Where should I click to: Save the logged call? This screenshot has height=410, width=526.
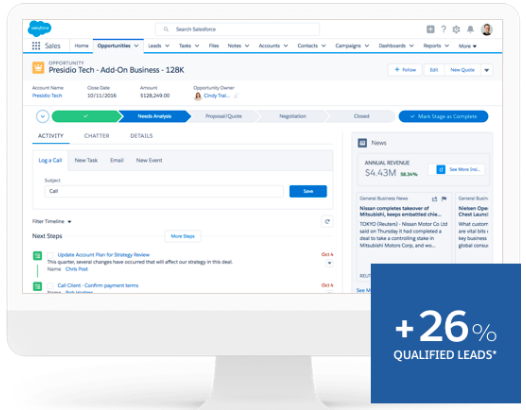point(308,191)
